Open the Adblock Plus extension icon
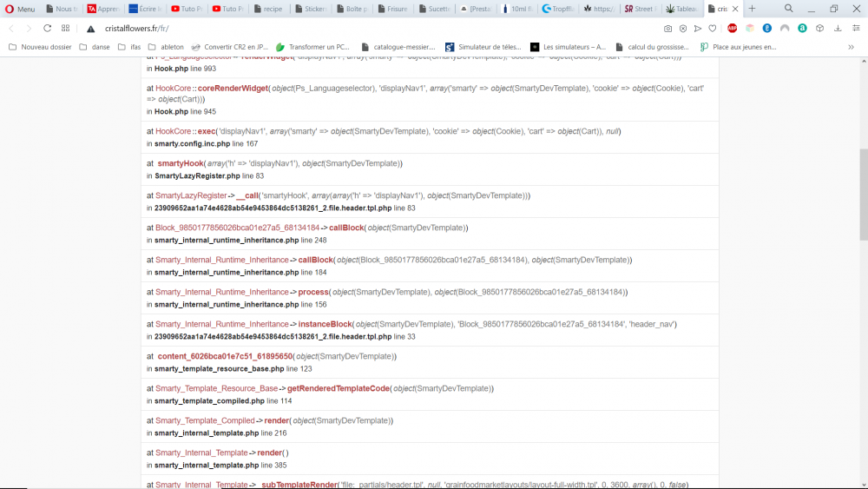868x489 pixels. (x=733, y=29)
